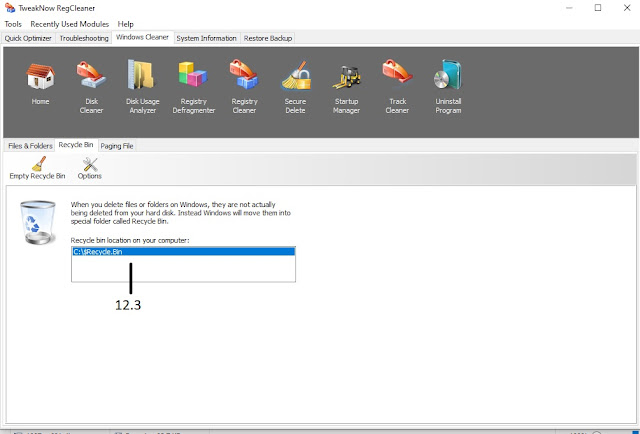Go to the System Information tab
The width and height of the screenshot is (640, 434).
(x=207, y=38)
